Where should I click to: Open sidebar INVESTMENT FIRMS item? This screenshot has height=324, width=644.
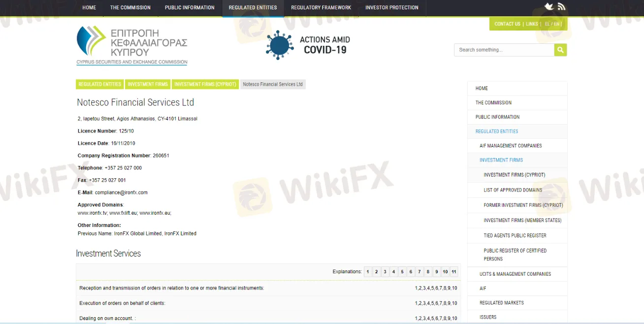coord(517,160)
